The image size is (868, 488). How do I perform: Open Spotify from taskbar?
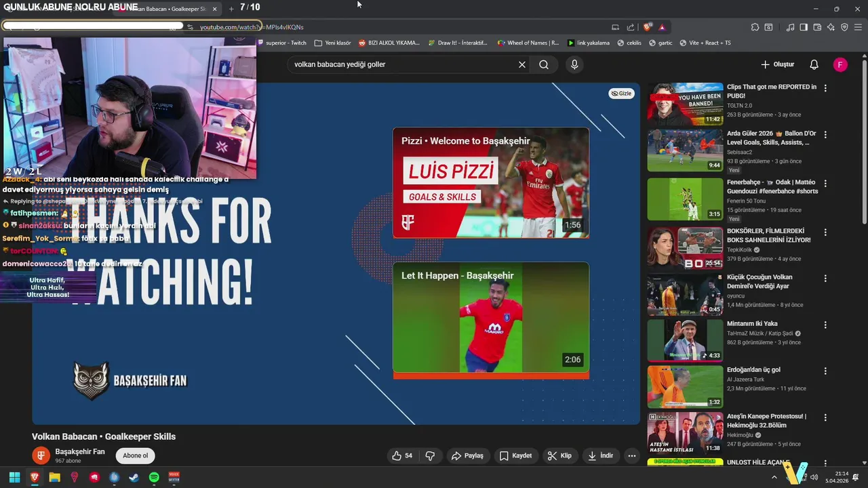click(x=154, y=477)
